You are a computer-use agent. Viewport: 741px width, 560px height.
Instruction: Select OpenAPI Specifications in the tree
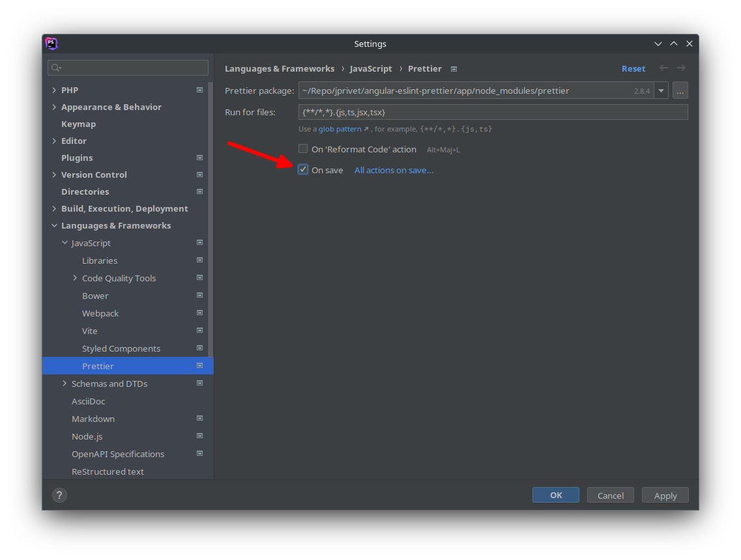tap(118, 455)
